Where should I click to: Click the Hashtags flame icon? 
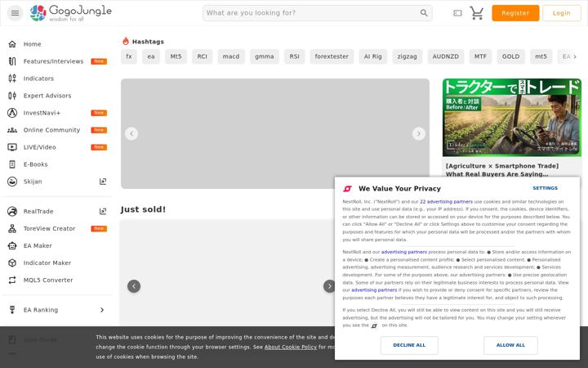(126, 41)
